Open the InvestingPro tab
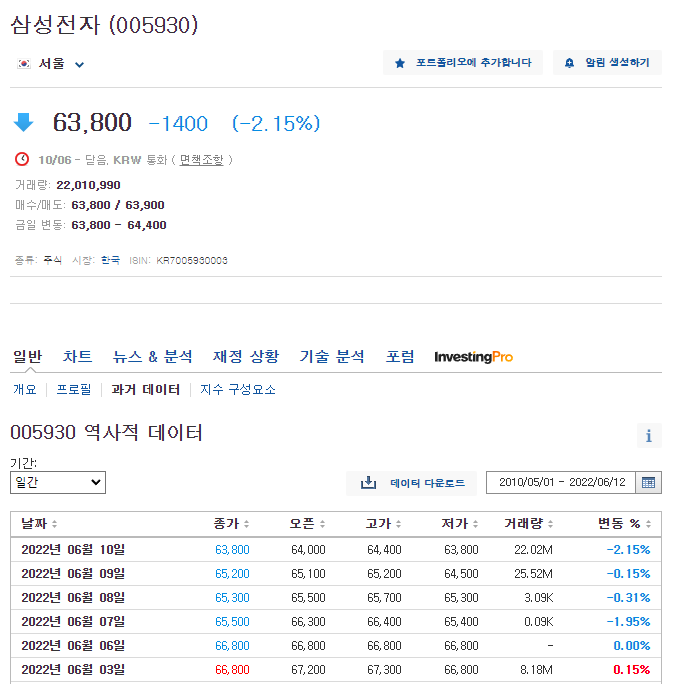674x684 pixels. pyautogui.click(x=474, y=357)
